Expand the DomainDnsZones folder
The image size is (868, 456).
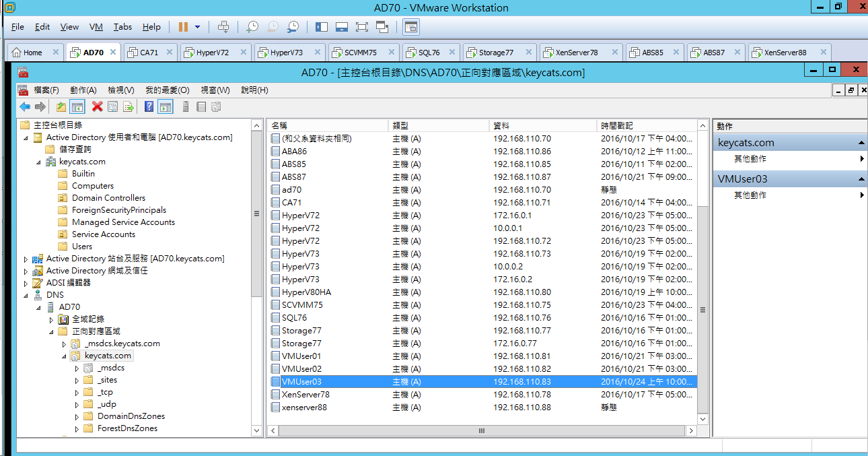[x=77, y=416]
